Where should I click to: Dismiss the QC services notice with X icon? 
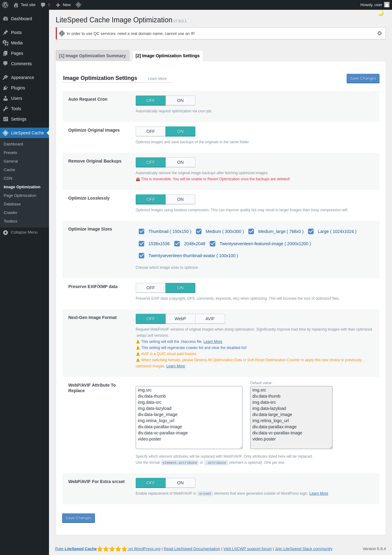pyautogui.click(x=379, y=33)
